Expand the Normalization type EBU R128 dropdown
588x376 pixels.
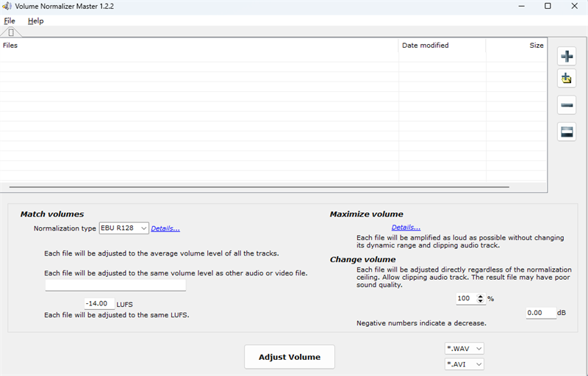tap(123, 228)
